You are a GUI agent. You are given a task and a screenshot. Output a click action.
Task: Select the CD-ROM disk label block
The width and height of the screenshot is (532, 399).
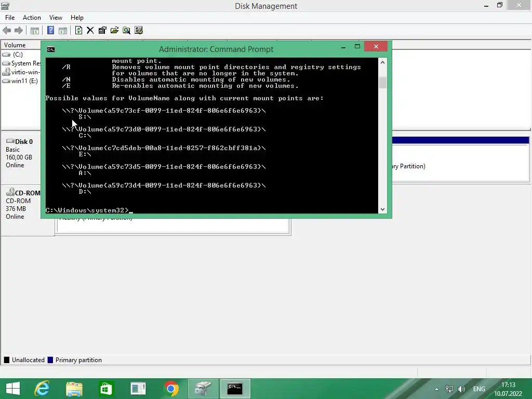[x=22, y=210]
